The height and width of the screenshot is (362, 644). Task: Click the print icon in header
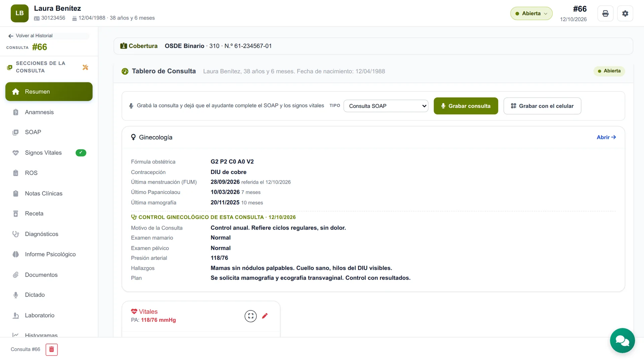coord(605,13)
